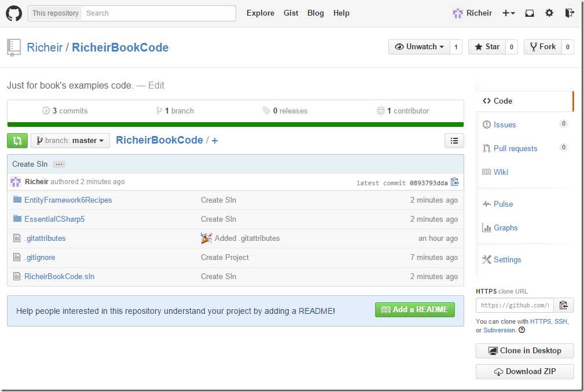
Task: Click the author avatar in the commit row
Action: 16,182
